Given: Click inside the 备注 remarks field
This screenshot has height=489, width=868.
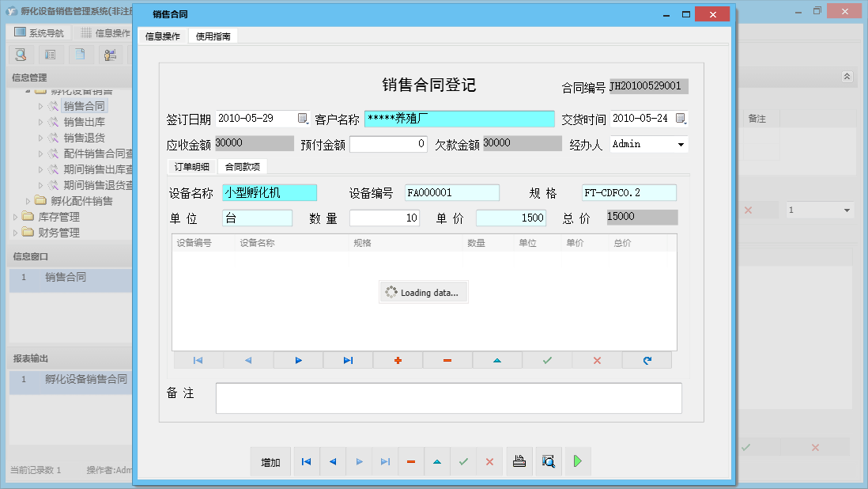Looking at the screenshot, I should [x=448, y=397].
